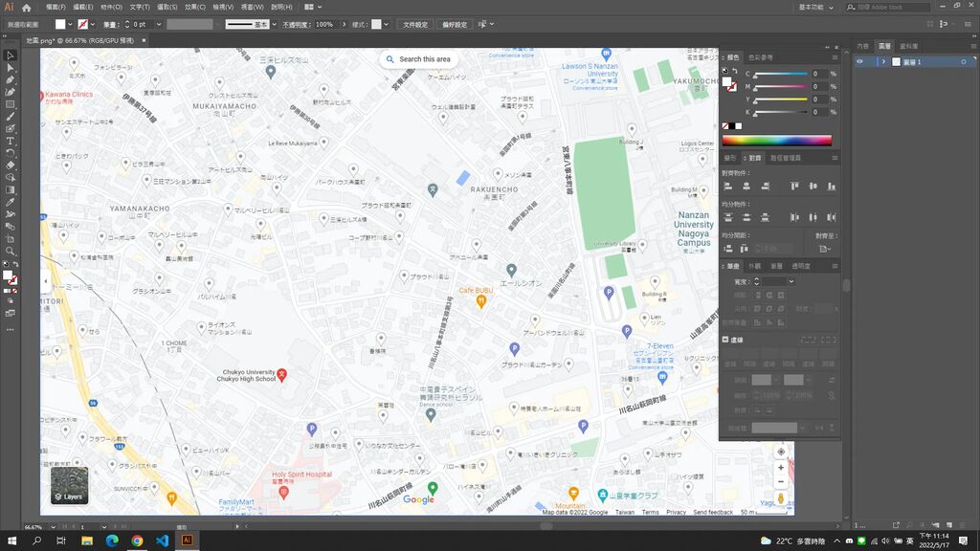Screen dimensions: 980x551
Task: Open the Type menu
Action: click(140, 8)
